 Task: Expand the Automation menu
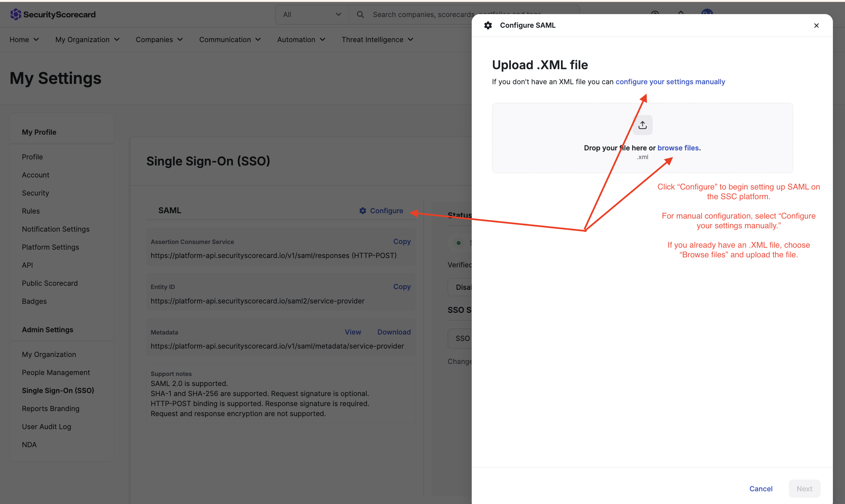pos(301,40)
